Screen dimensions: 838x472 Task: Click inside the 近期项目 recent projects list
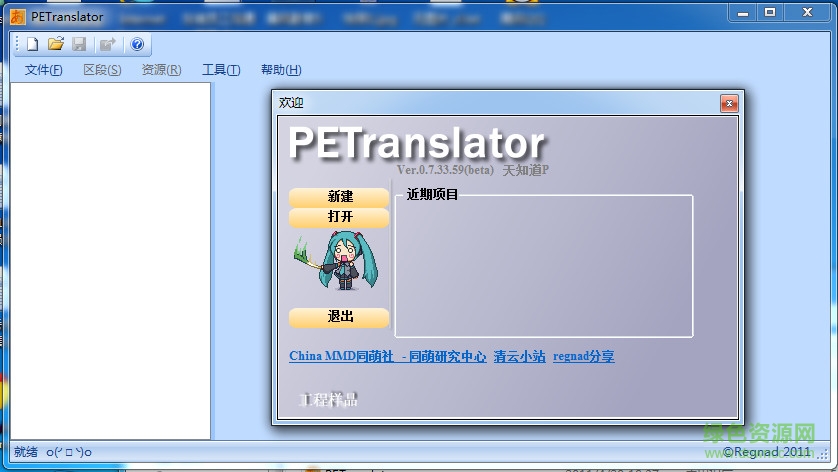tap(543, 266)
